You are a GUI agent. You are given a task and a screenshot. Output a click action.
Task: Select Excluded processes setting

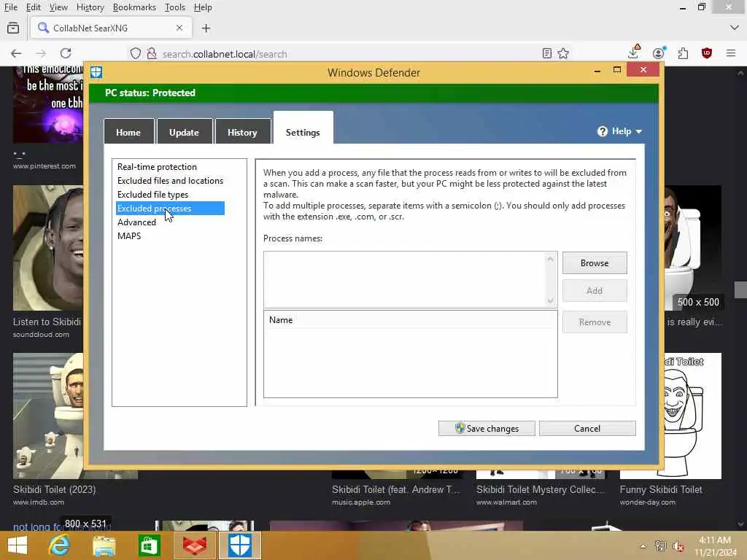170,208
